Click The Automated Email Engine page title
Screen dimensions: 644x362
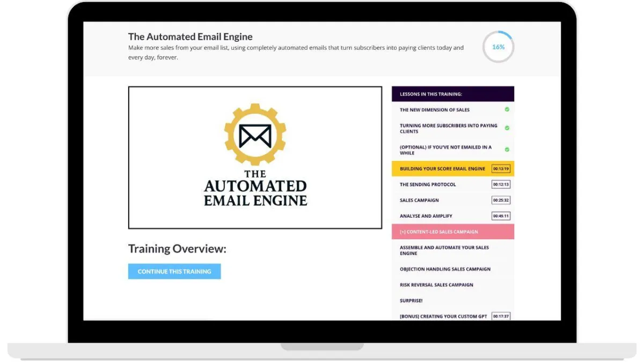[x=191, y=36]
